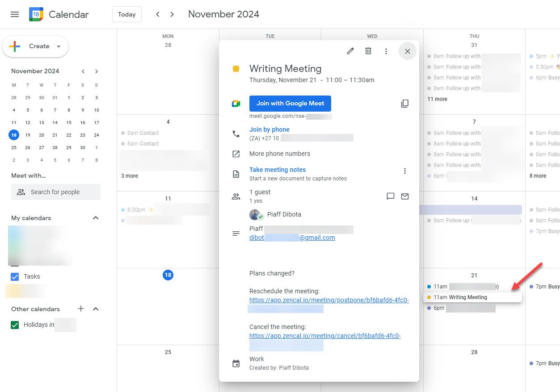Screen dimensions: 560x392
Task: Open meeting notes options with three-dot icon
Action: 405,171
